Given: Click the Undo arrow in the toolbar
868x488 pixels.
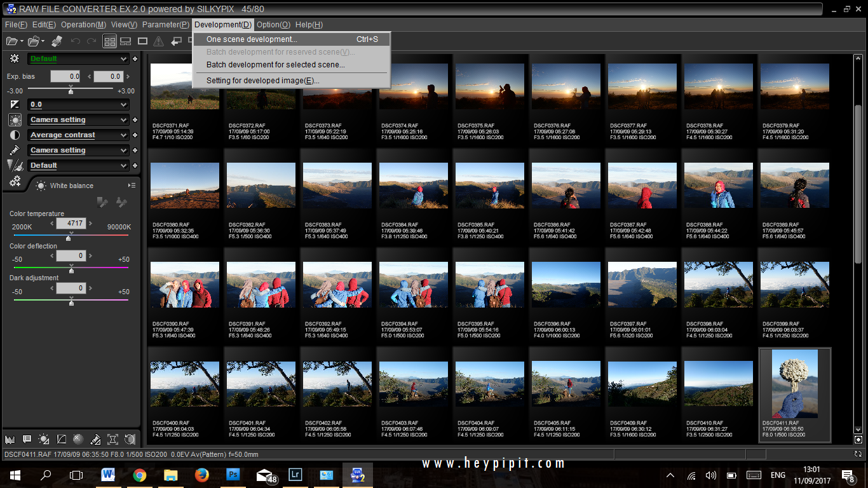Looking at the screenshot, I should 76,41.
